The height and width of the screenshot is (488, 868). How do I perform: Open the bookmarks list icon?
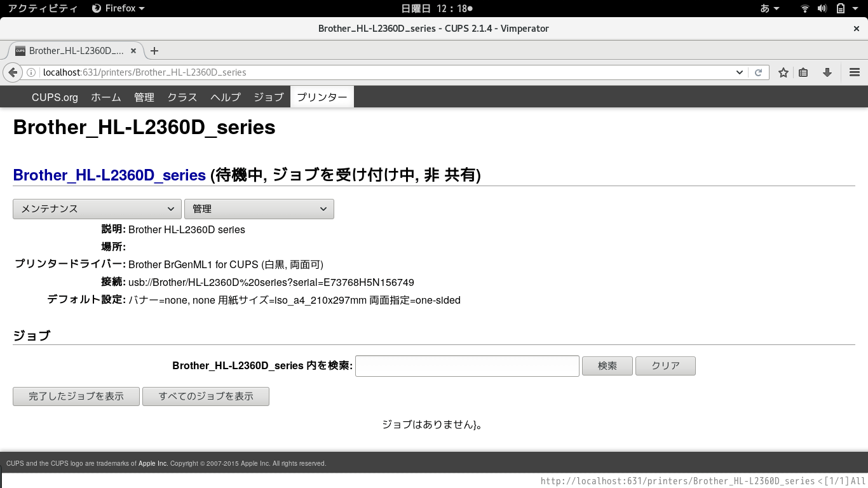click(803, 72)
